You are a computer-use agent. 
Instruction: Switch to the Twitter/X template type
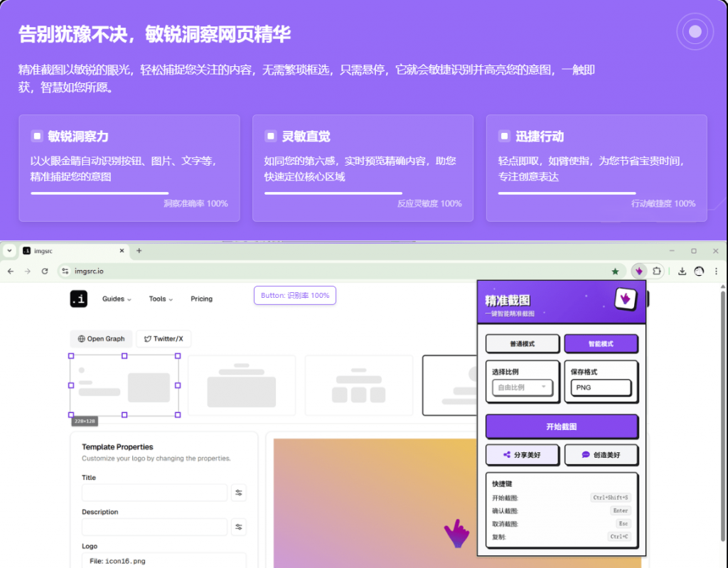[x=164, y=339]
